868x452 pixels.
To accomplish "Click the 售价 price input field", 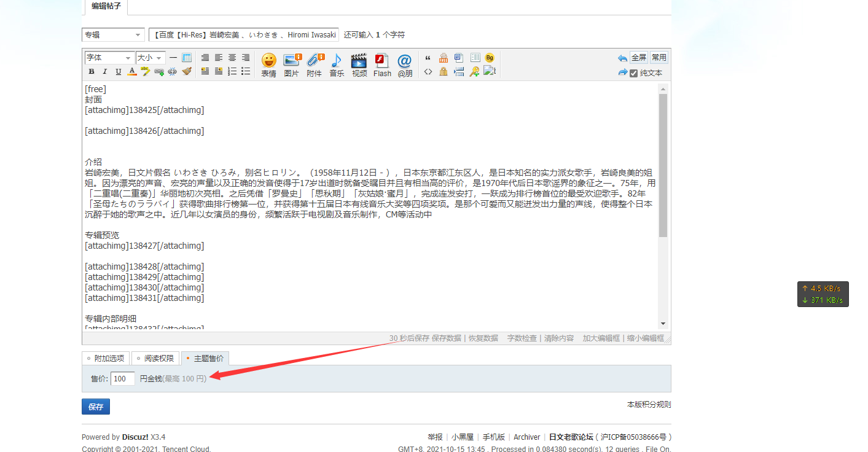I will tap(123, 378).
